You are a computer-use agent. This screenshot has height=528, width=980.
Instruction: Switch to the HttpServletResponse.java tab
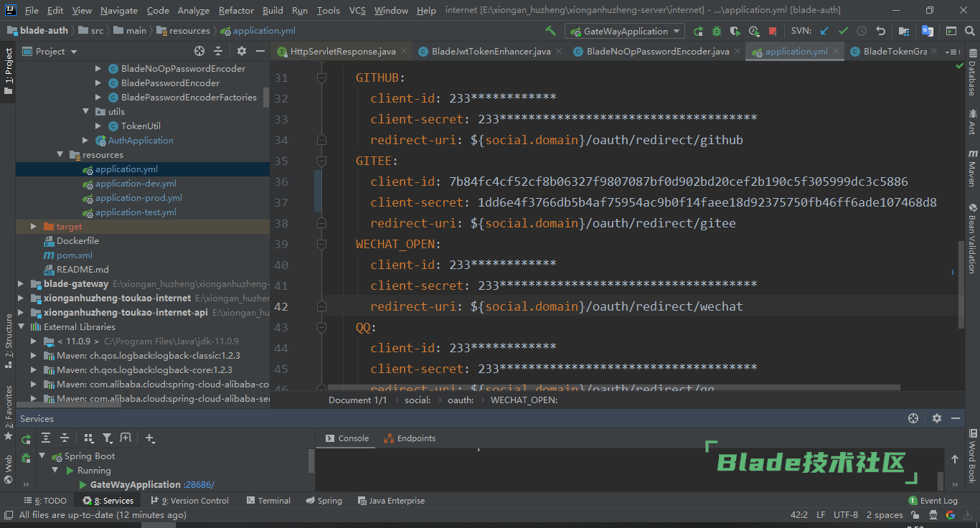pos(342,52)
